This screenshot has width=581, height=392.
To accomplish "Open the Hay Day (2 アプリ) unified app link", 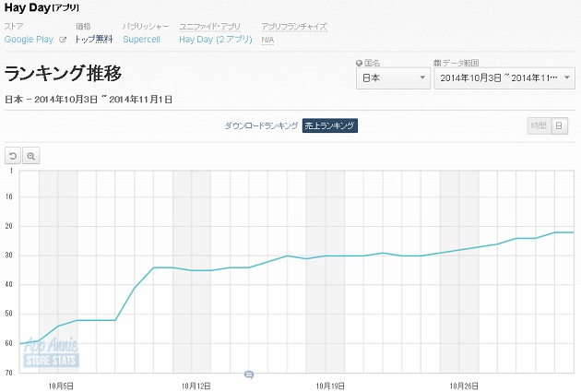I will [x=216, y=40].
